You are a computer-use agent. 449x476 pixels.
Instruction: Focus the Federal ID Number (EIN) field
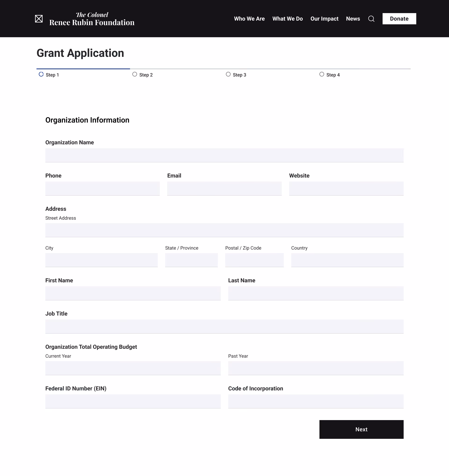pos(133,402)
